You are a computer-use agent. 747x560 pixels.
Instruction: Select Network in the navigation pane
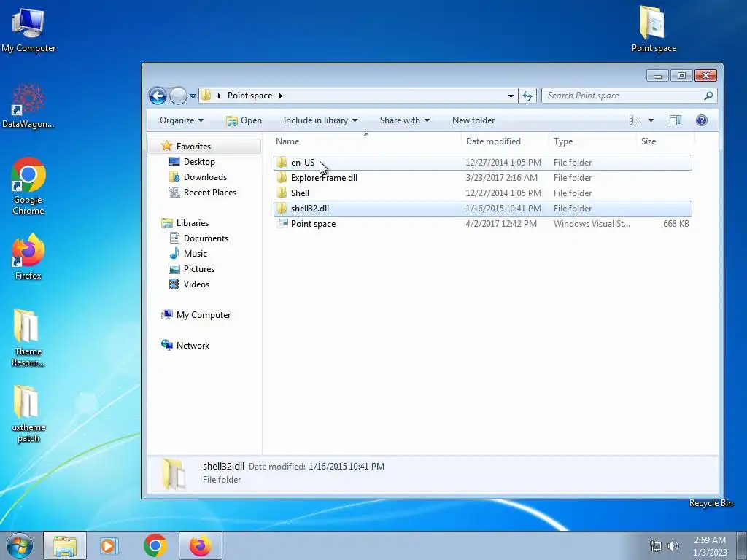193,345
